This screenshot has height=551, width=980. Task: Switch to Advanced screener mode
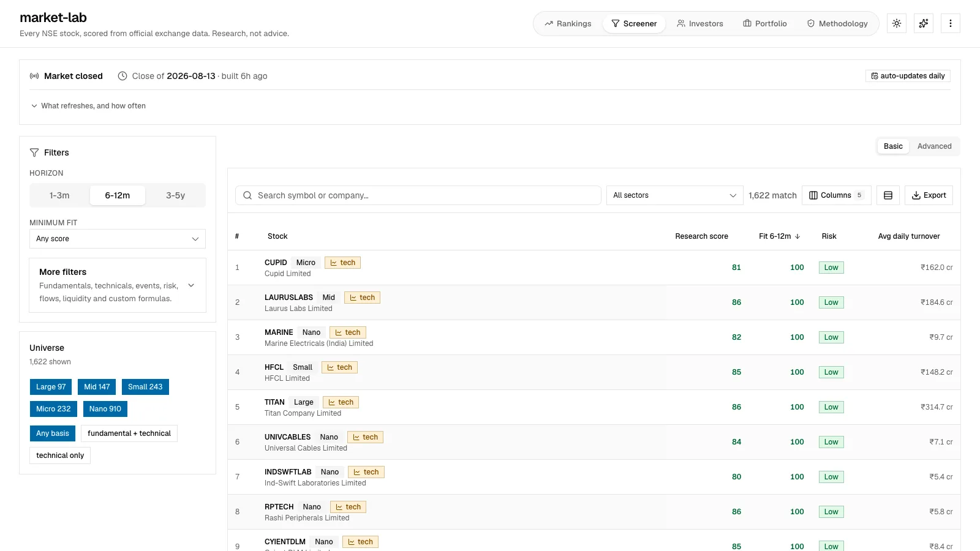click(935, 146)
